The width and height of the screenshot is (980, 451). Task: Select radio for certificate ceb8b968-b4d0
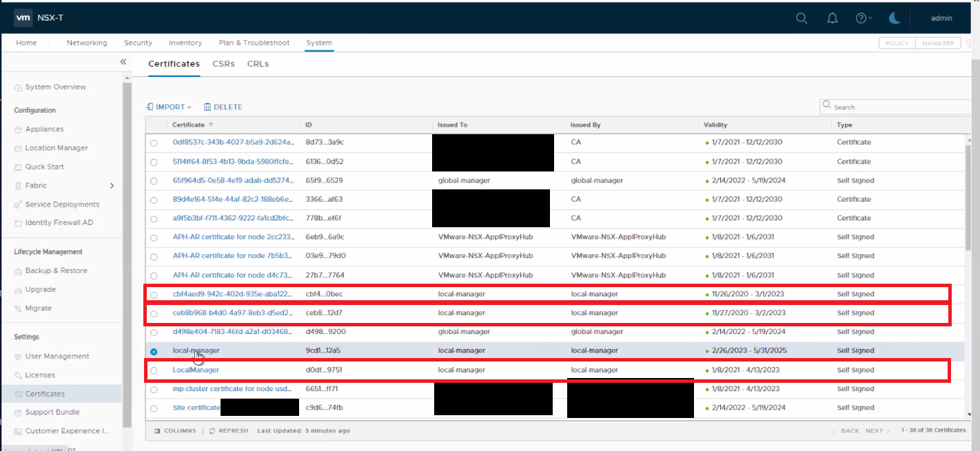point(154,313)
